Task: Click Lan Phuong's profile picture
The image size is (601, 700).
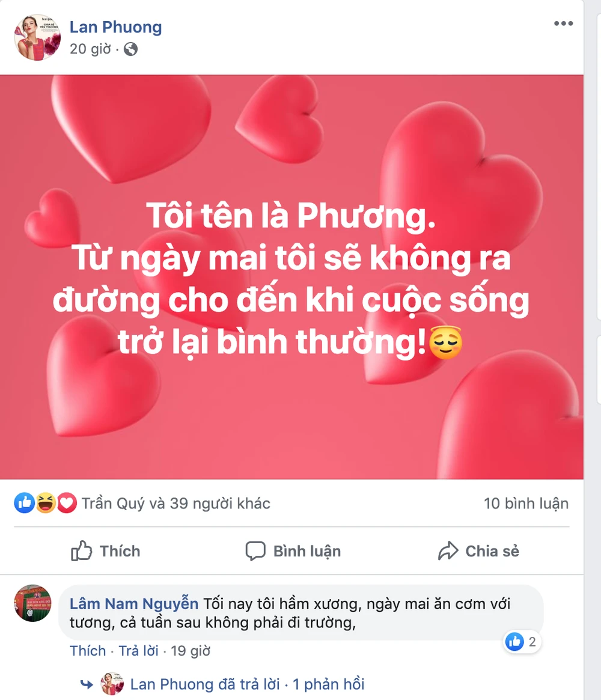Action: pyautogui.click(x=37, y=37)
